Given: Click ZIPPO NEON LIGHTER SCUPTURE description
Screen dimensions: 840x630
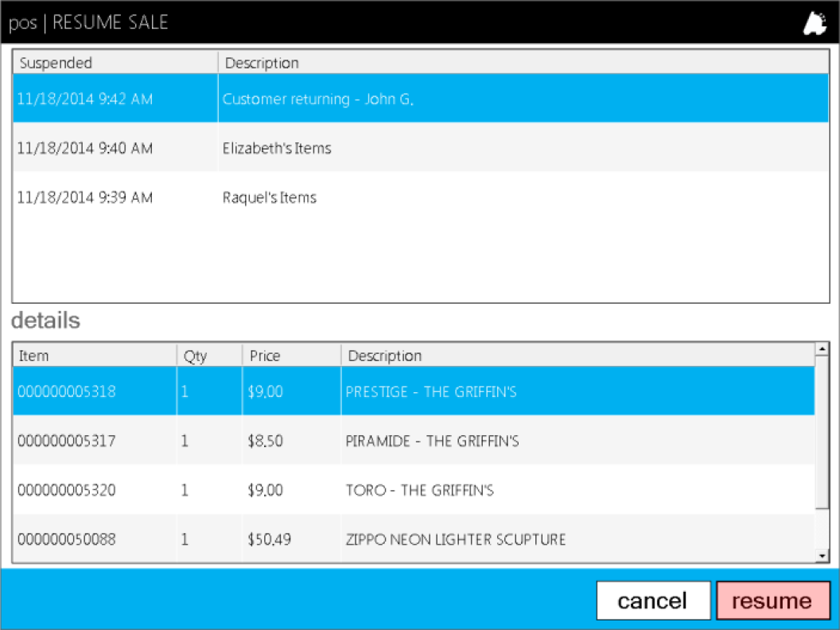Looking at the screenshot, I should coord(456,539).
